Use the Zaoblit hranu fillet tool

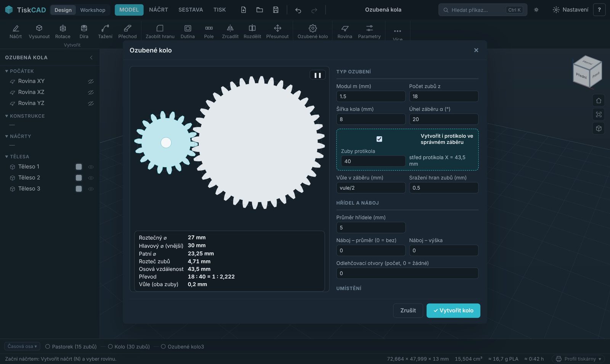point(160,32)
